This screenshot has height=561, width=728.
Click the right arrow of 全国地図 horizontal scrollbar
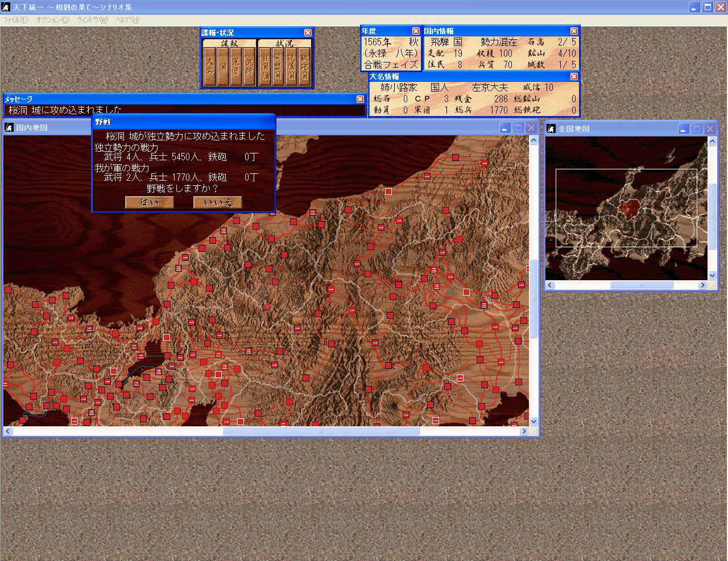click(703, 285)
